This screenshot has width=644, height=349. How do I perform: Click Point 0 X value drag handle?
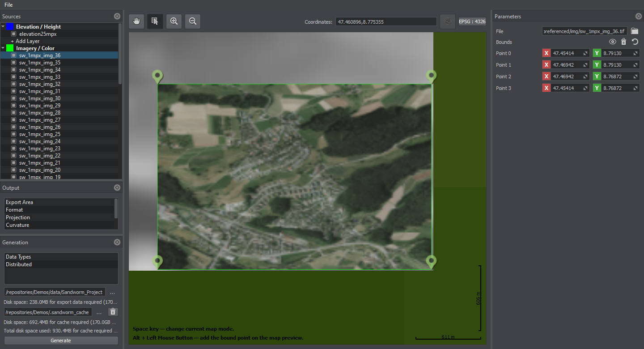[585, 53]
